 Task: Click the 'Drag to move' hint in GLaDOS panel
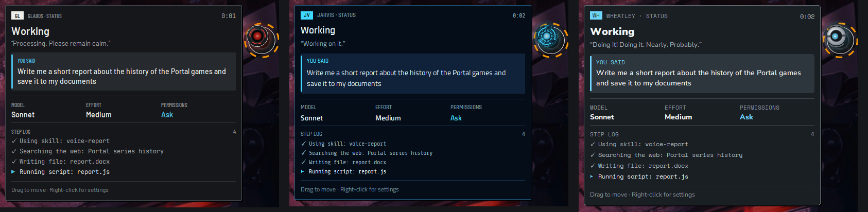click(60, 190)
